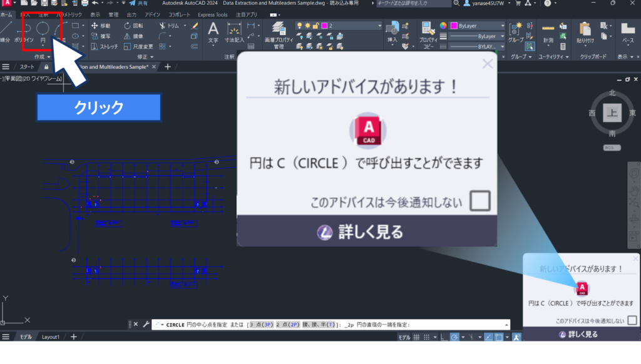Click the 2点(2P) command option
The height and width of the screenshot is (364, 641).
(288, 325)
